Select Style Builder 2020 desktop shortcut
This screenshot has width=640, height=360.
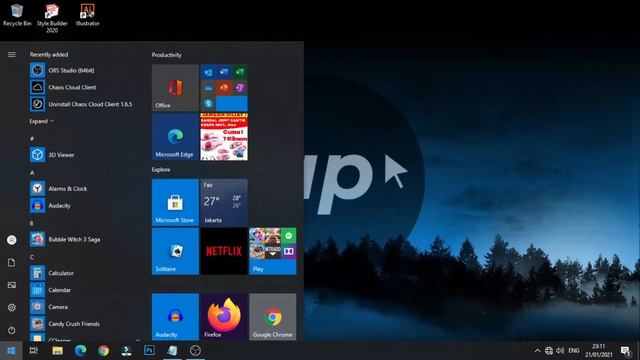pyautogui.click(x=52, y=18)
